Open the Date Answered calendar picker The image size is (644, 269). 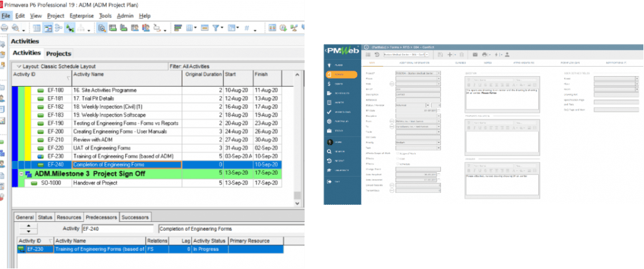click(439, 180)
